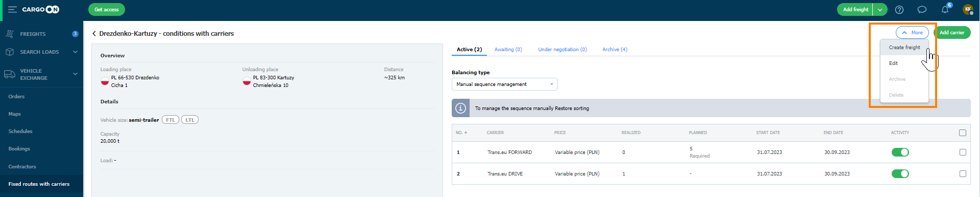Go back using the arrow beside Drezdenko-Kartuzy
This screenshot has height=197, width=980.
tap(94, 33)
